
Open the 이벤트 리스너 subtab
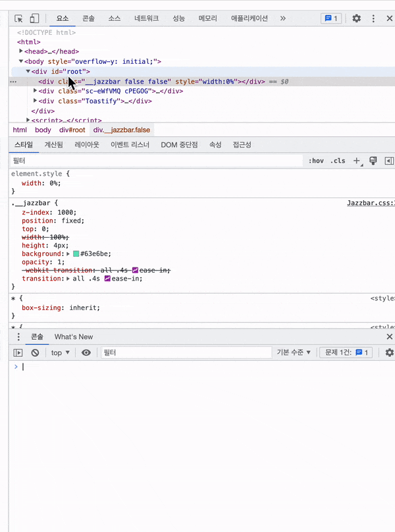tap(130, 145)
